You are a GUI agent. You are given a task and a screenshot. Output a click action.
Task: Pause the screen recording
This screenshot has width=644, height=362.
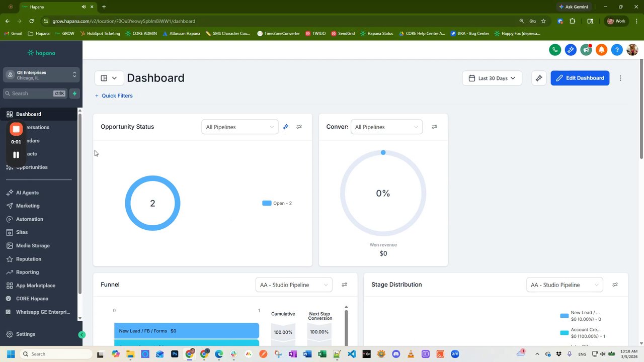click(16, 155)
